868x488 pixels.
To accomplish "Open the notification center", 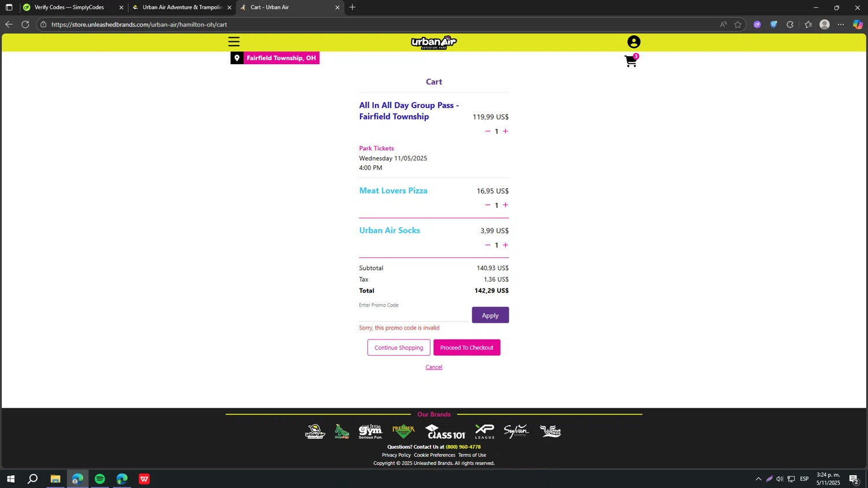I will (854, 479).
